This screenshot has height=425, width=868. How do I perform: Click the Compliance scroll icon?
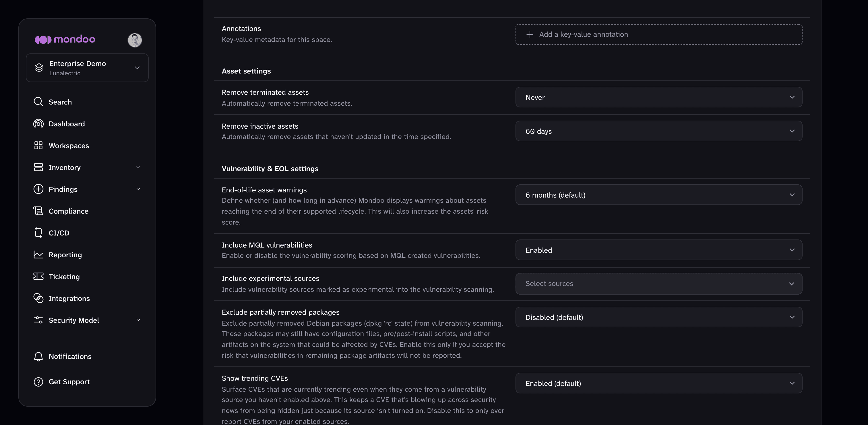[x=38, y=211]
